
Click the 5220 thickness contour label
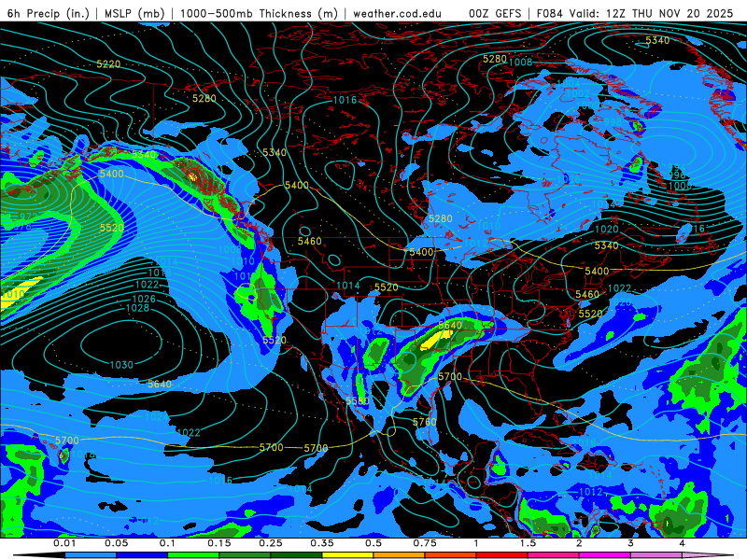click(x=108, y=63)
